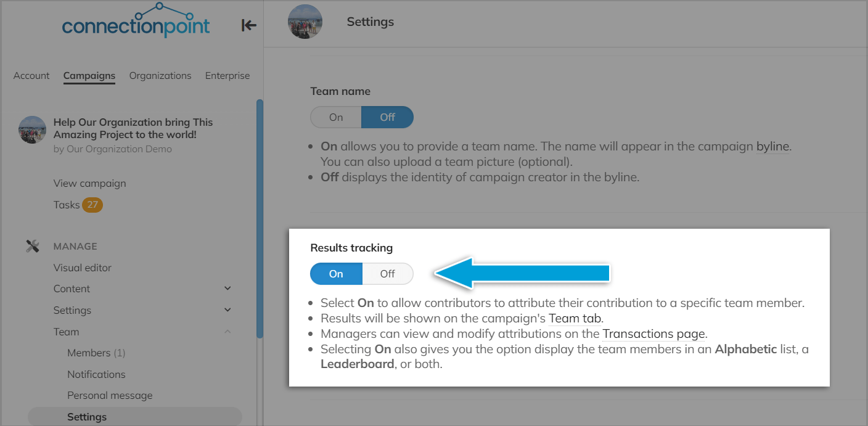Click the byline help link
868x426 pixels.
tap(773, 147)
